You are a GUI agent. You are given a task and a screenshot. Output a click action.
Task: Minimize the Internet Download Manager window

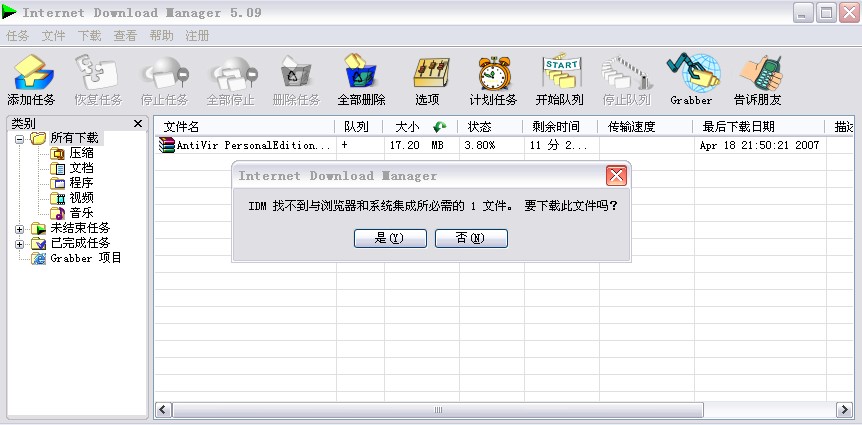[x=803, y=13]
